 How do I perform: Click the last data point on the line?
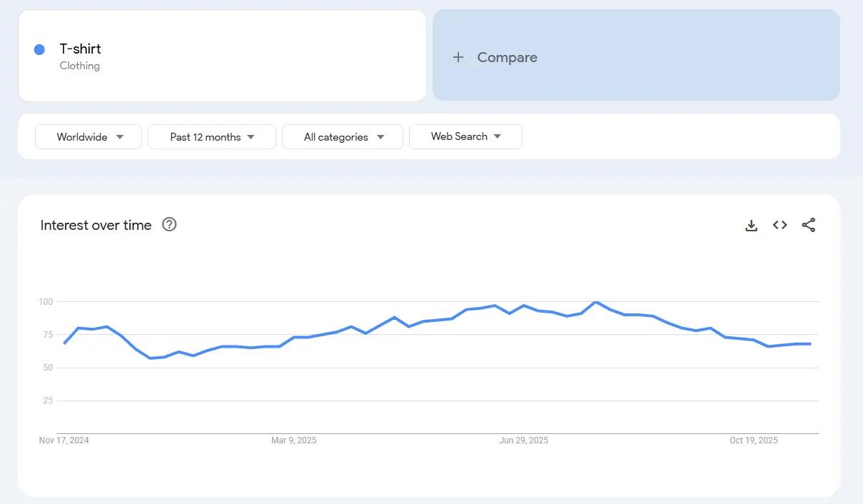pyautogui.click(x=810, y=344)
